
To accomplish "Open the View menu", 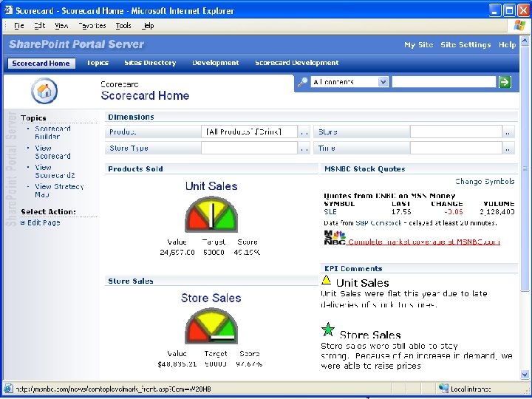I will point(61,25).
